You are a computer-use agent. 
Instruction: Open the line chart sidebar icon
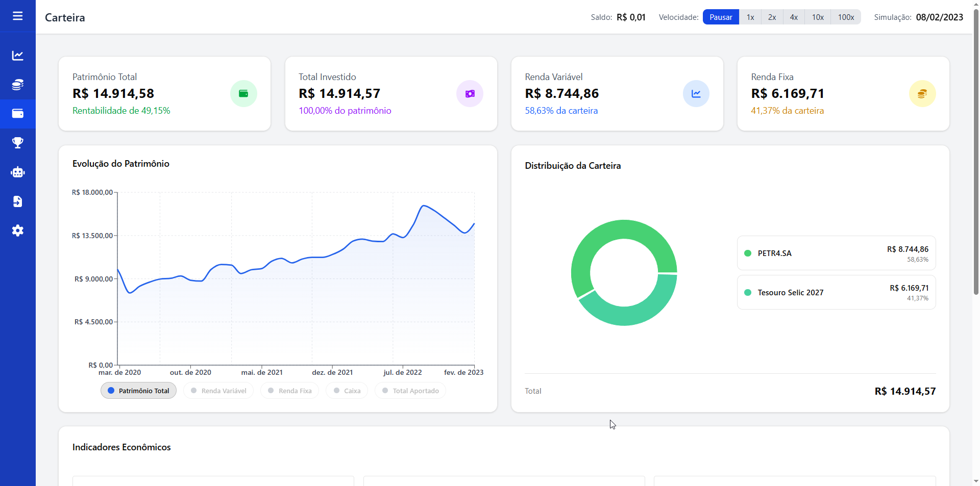(17, 56)
